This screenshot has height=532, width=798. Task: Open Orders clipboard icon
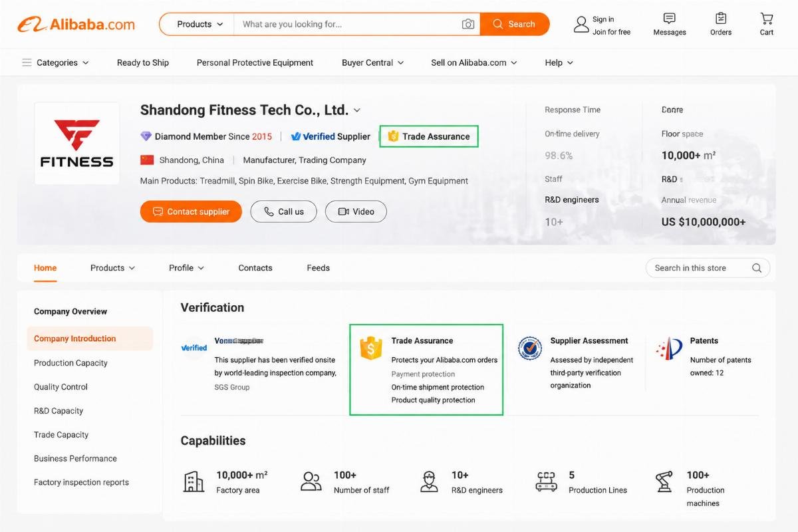point(721,18)
